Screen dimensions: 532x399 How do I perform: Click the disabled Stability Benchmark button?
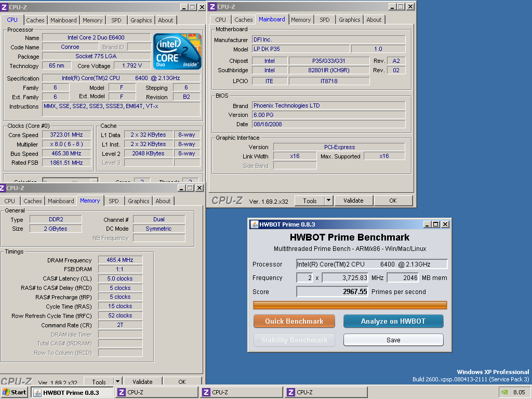click(294, 340)
